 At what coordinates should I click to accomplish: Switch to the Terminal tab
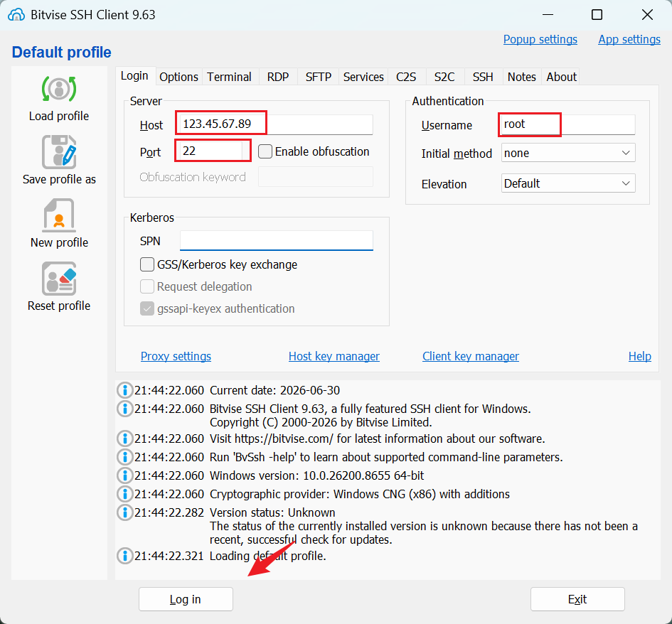pos(229,77)
